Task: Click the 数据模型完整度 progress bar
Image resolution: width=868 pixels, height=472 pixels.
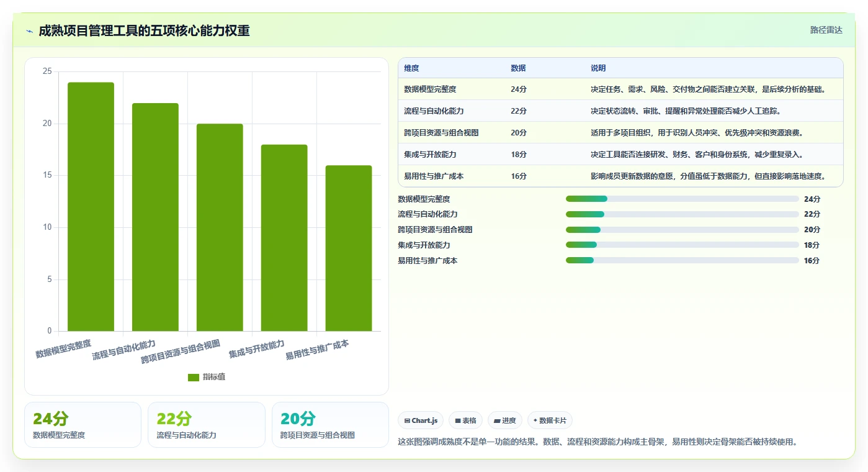Action: click(x=682, y=199)
